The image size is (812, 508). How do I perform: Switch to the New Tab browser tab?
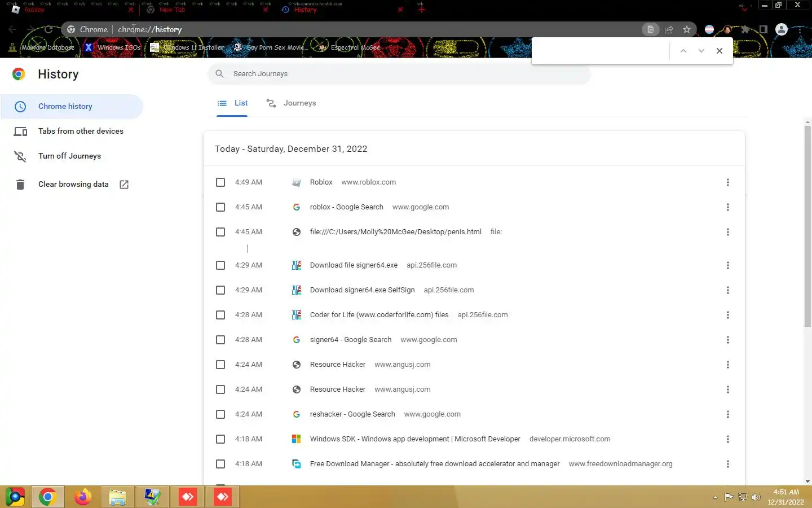pyautogui.click(x=206, y=10)
